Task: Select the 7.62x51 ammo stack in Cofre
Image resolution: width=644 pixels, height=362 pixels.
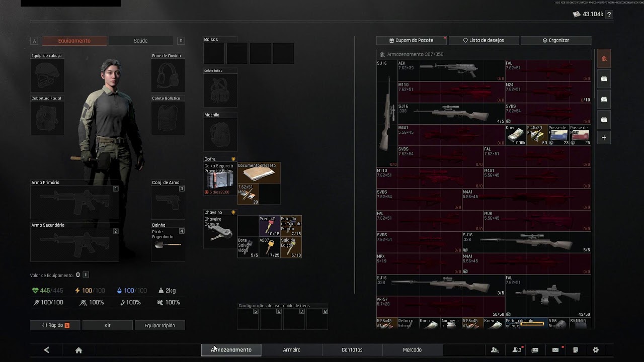Action: coord(248,194)
